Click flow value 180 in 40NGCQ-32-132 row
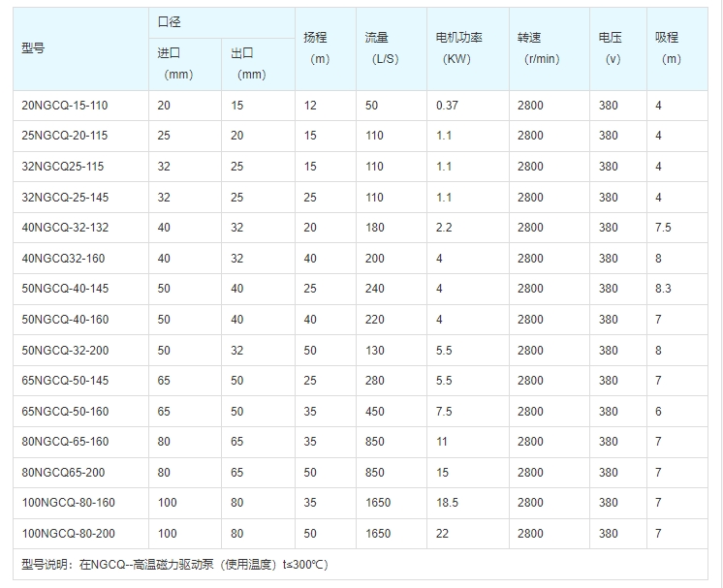Image resolution: width=723 pixels, height=588 pixels. 374,228
